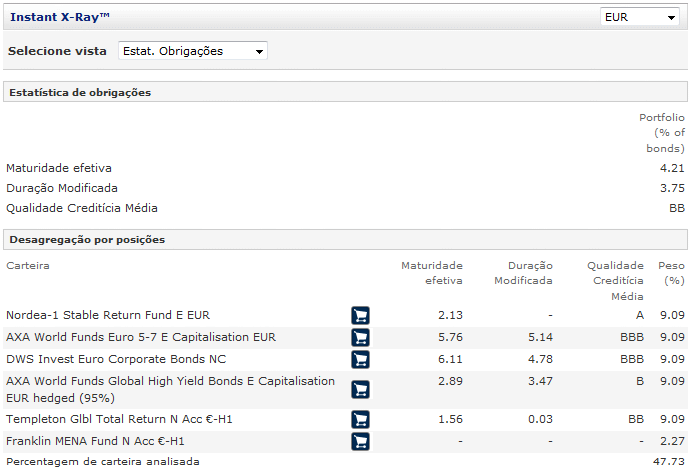Click the Qualidade Creditícia Média column header

click(615, 281)
